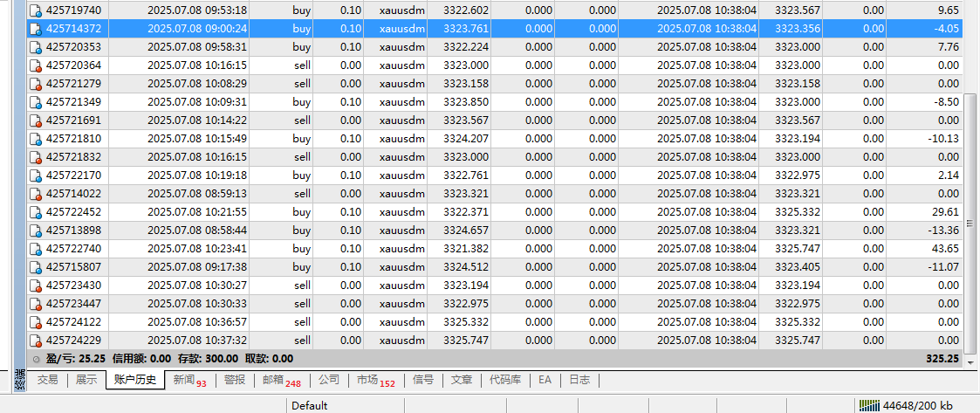Click the profit value 9.65
This screenshot has height=413, width=980.
point(949,10)
